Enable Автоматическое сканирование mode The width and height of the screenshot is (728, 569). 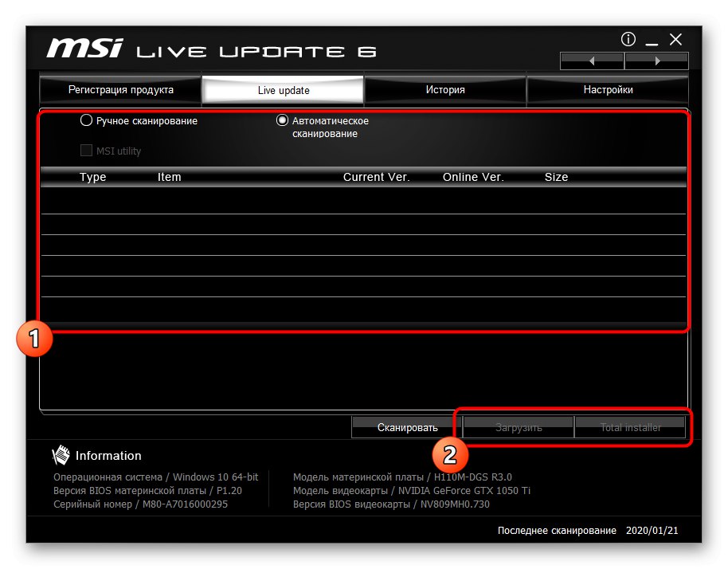[282, 120]
